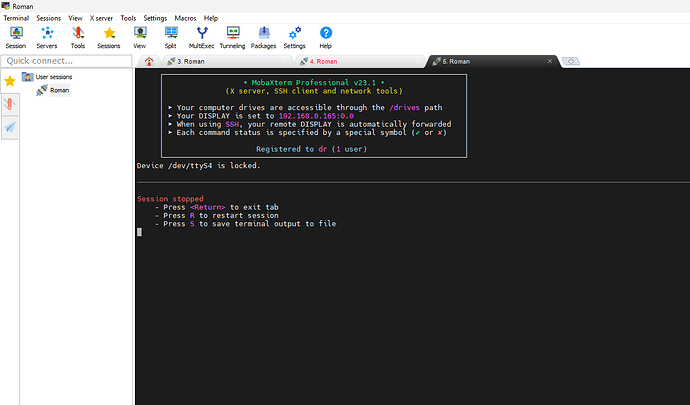Activate the Split terminal icon
The width and height of the screenshot is (690, 405).
[x=171, y=37]
